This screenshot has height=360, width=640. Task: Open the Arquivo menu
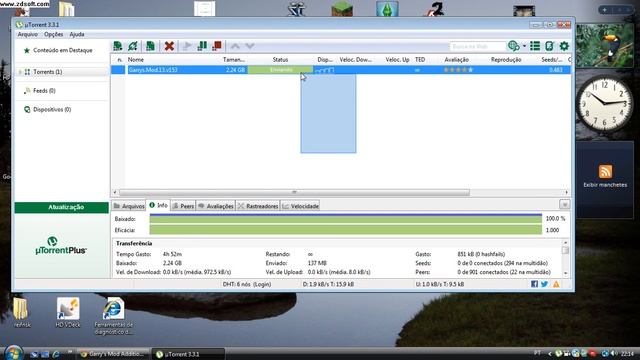[x=27, y=34]
